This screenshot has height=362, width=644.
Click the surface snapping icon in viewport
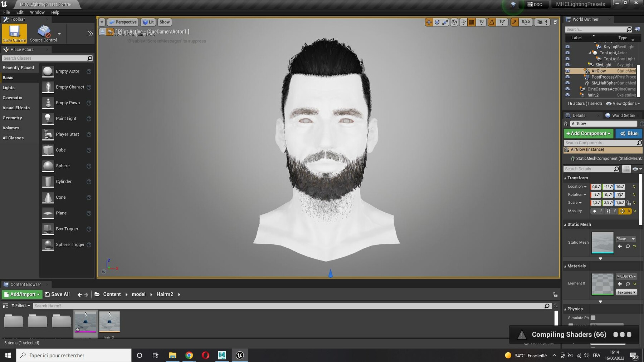coord(463,22)
